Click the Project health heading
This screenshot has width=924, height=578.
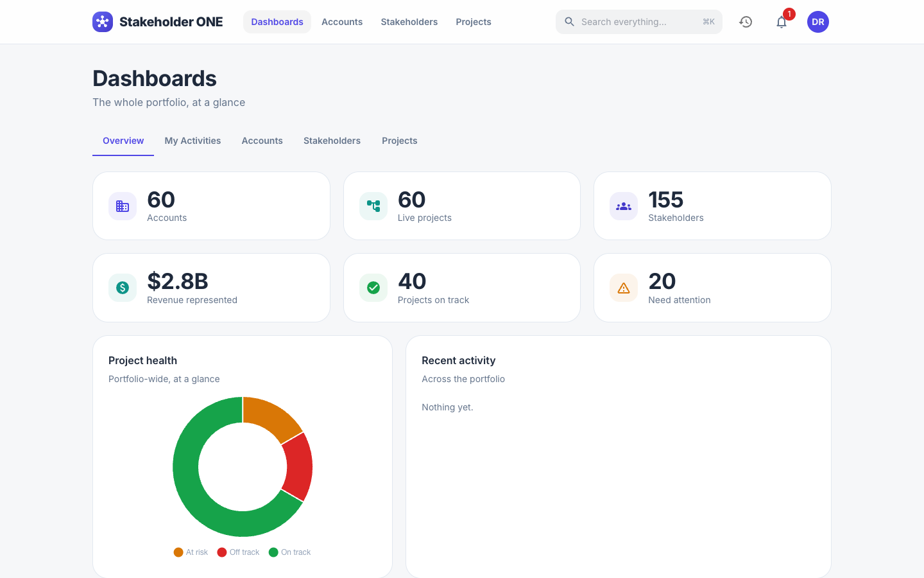click(142, 360)
